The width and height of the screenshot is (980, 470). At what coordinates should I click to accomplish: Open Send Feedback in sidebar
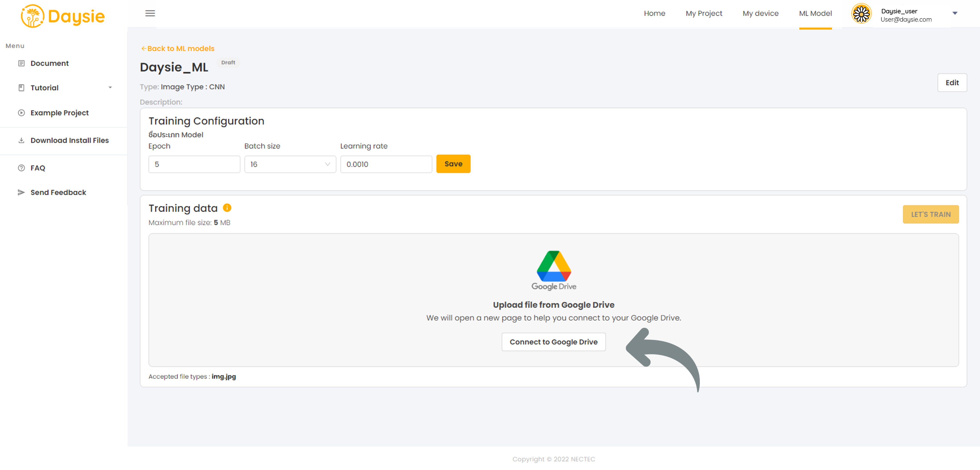[58, 192]
